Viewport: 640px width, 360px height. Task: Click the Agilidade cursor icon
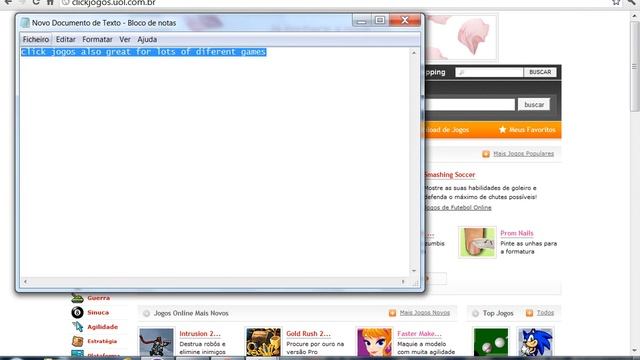tap(77, 327)
